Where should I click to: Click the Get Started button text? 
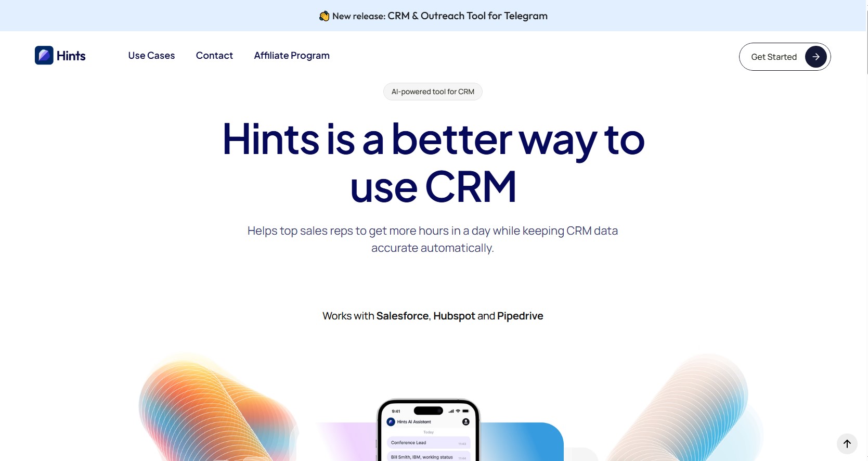773,57
